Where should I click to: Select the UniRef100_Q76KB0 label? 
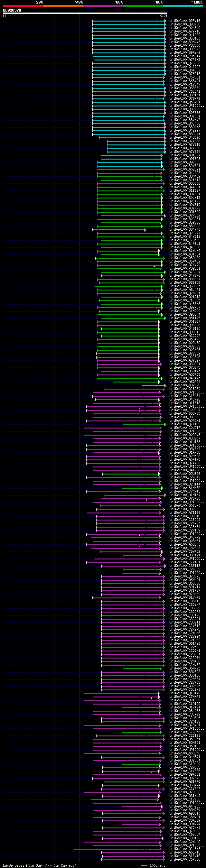click(x=185, y=63)
